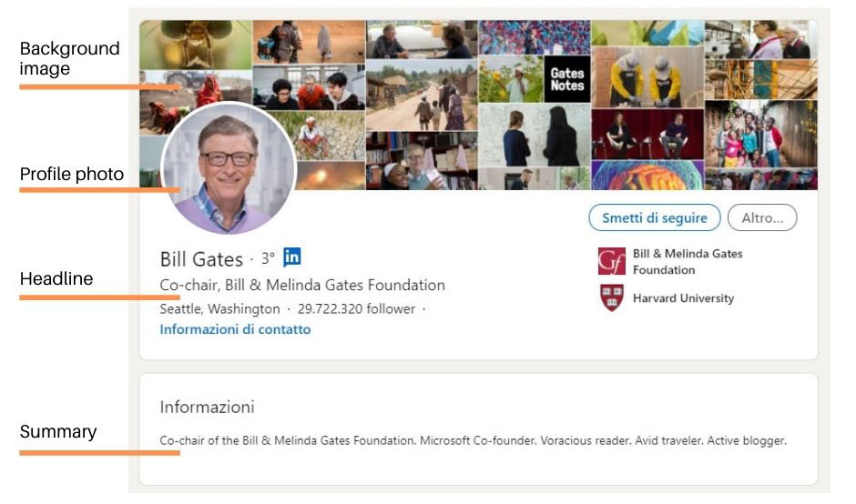Open the Informazioni di contatto link
Viewport: 856px width, 504px height.
point(235,329)
